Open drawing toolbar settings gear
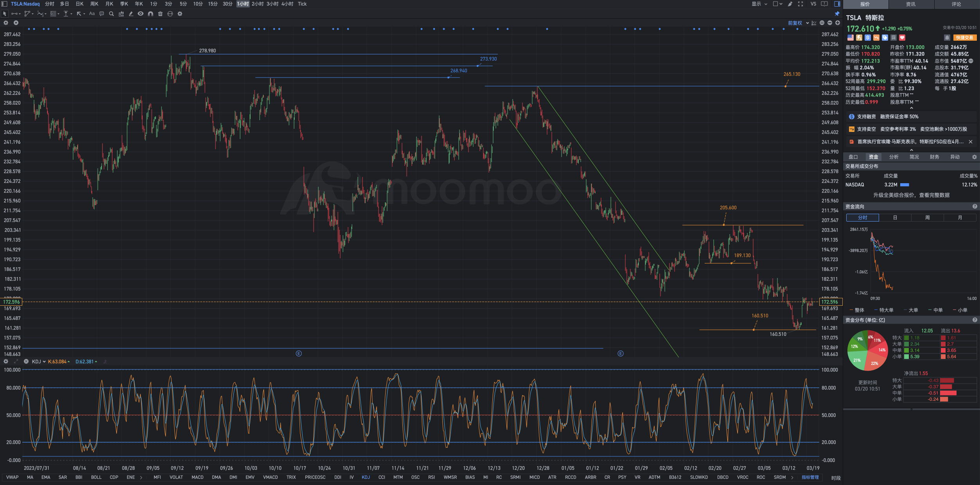This screenshot has height=485, width=980. (x=180, y=14)
